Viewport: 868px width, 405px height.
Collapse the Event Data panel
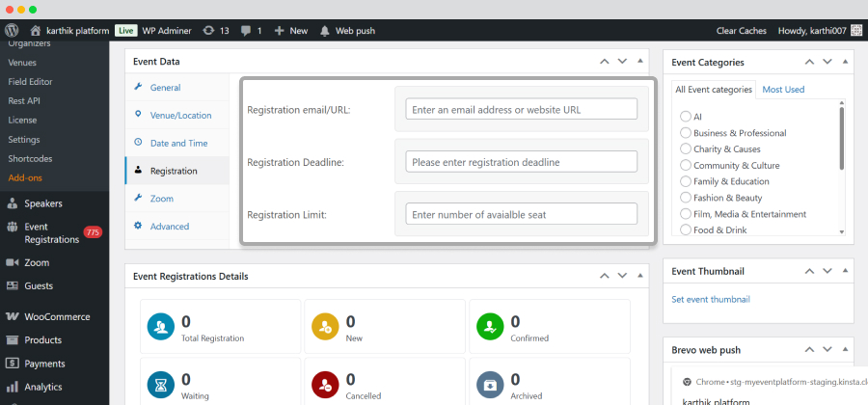(640, 61)
